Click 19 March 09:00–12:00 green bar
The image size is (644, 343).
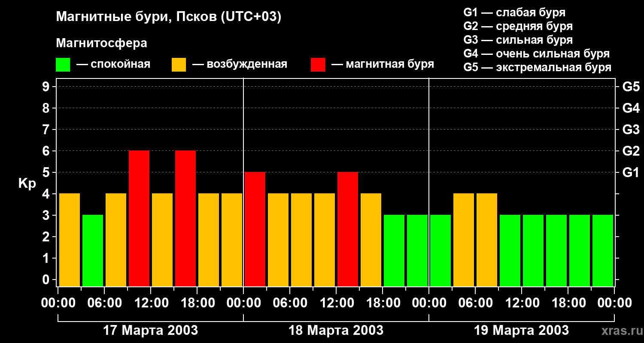[x=510, y=251]
